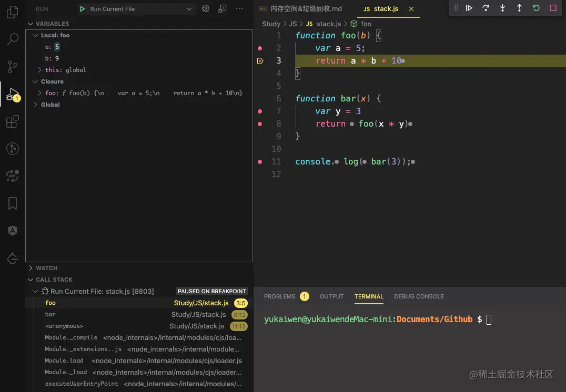Expand the Global scope in Variables
The image size is (566, 392).
pos(50,105)
